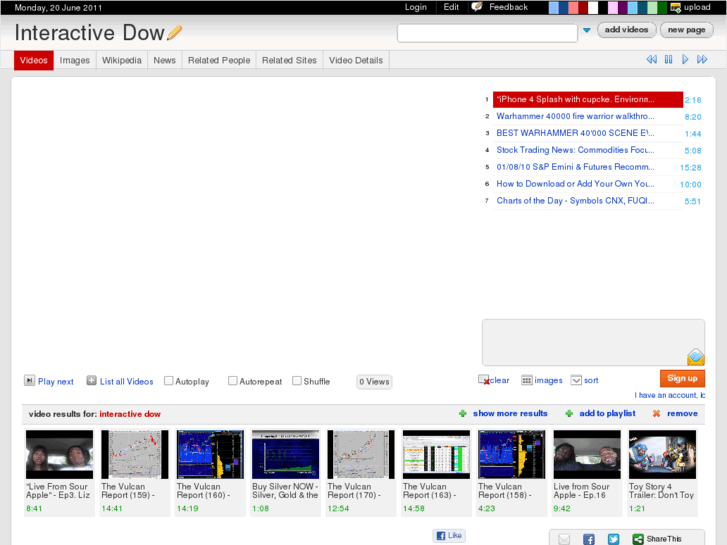Select 01/08/10 S&P Emini & Futures item

coord(588,167)
